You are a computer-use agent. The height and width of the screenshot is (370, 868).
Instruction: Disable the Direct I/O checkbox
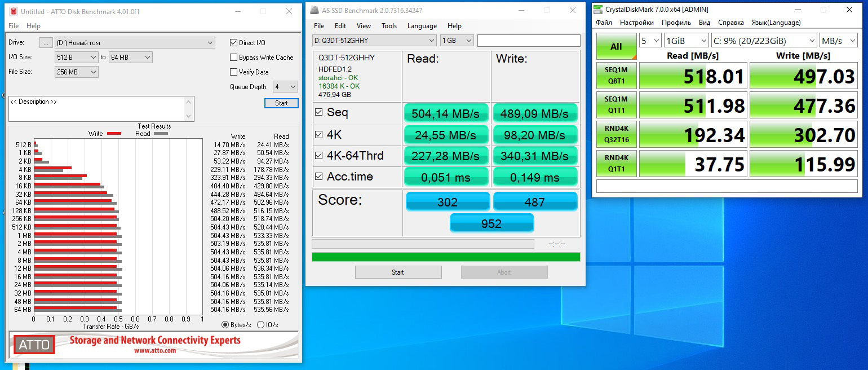pyautogui.click(x=234, y=43)
